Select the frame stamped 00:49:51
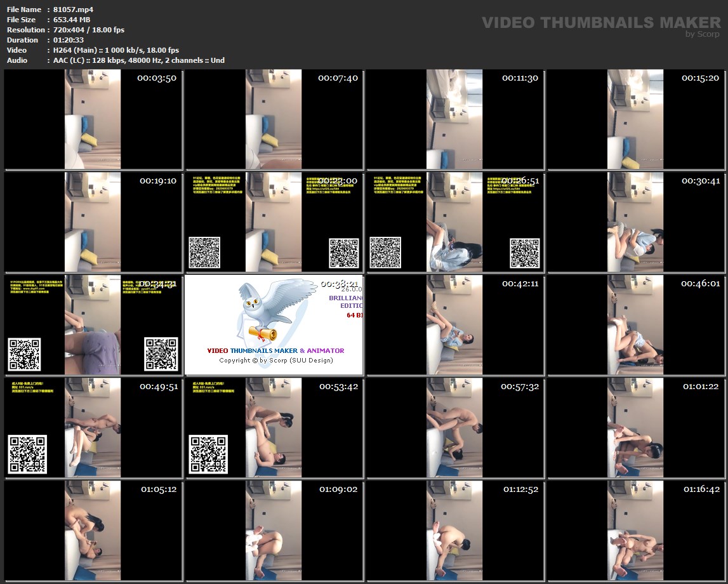Image resolution: width=728 pixels, height=584 pixels. 93,428
